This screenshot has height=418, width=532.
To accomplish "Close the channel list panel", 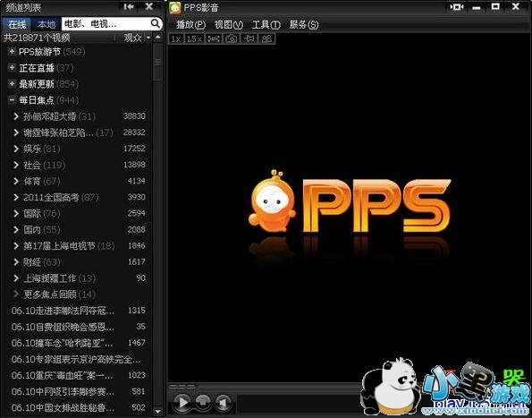I will coord(148,6).
